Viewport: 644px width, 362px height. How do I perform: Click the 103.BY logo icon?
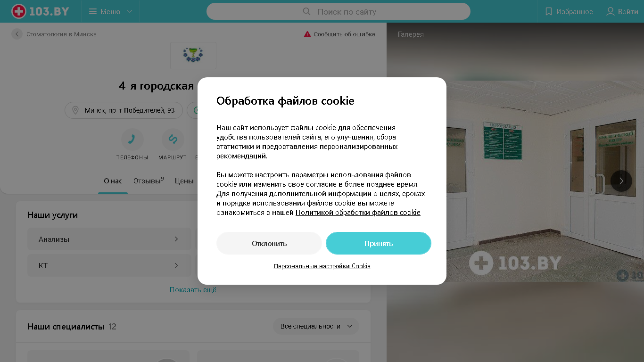point(19,11)
